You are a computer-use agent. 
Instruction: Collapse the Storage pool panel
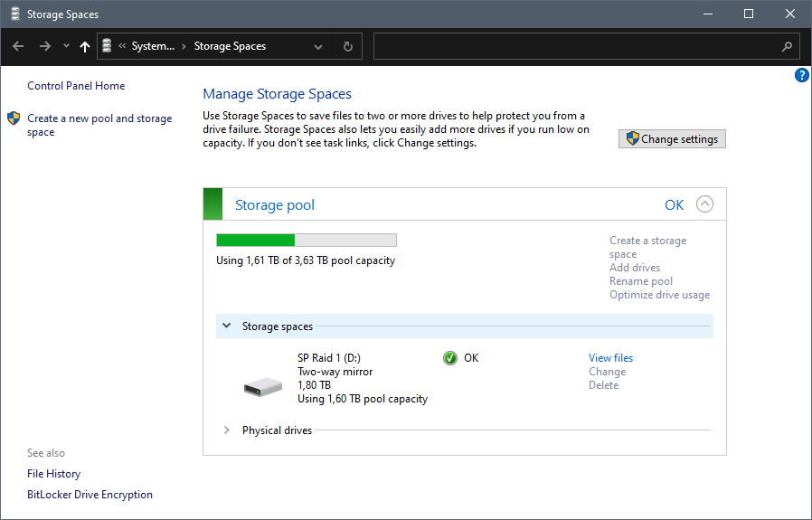705,204
